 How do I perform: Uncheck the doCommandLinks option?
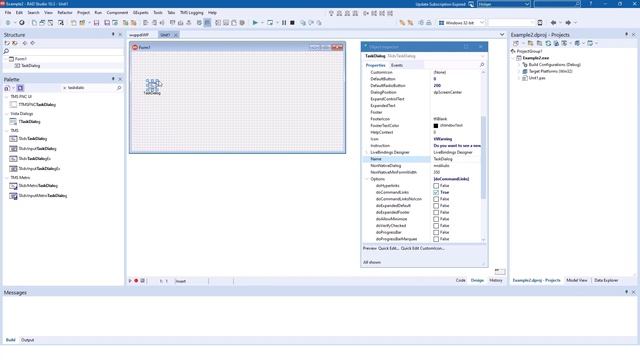click(436, 192)
